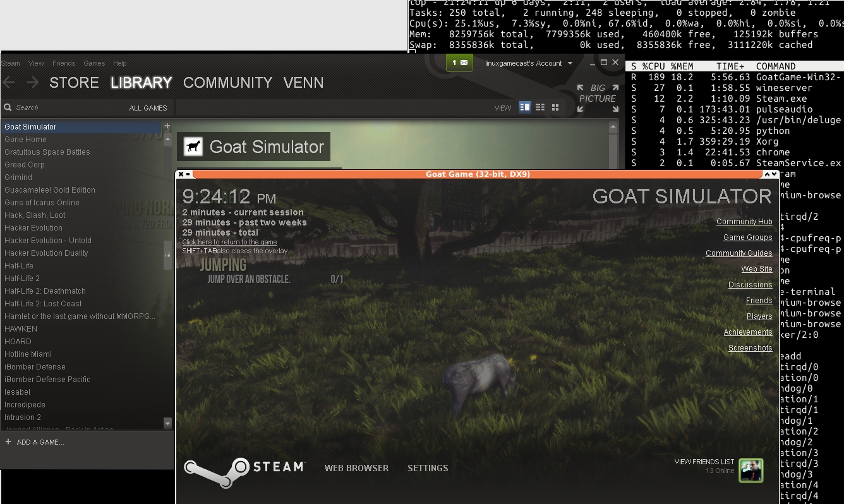Open the friend avatar in the overlay

[751, 471]
